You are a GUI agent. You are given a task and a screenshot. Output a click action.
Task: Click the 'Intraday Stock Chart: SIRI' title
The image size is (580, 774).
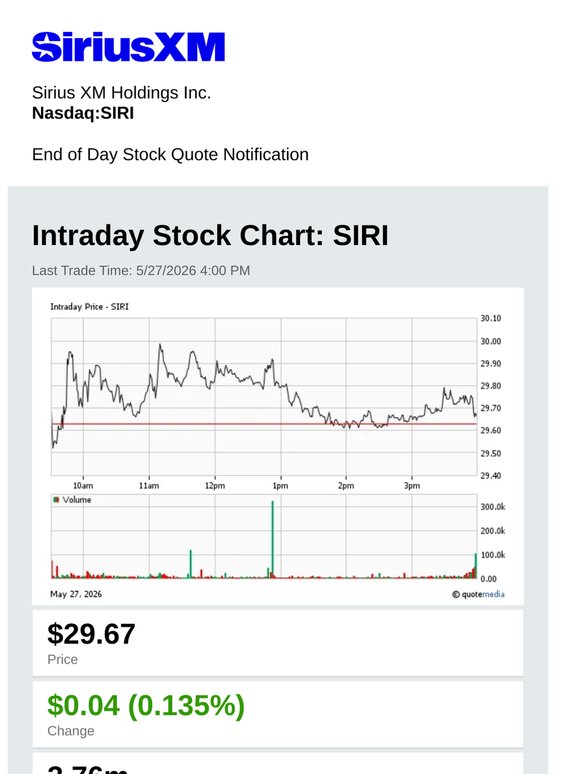coord(210,235)
